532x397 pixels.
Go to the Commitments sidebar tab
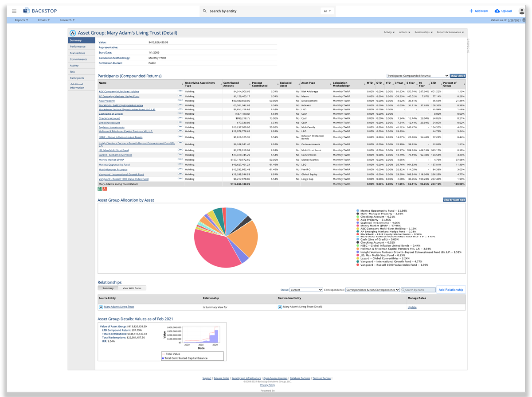(82, 59)
